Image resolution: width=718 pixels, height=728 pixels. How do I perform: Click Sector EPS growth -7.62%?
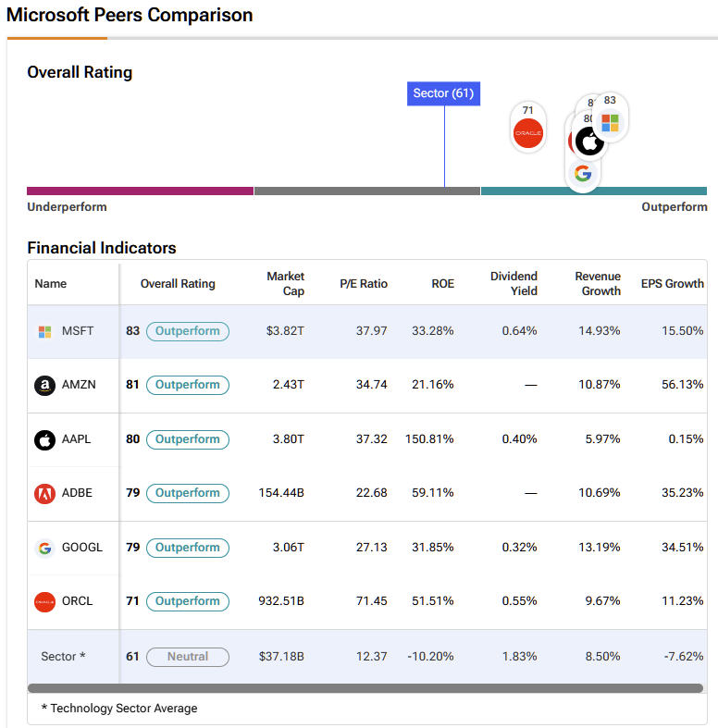[684, 656]
